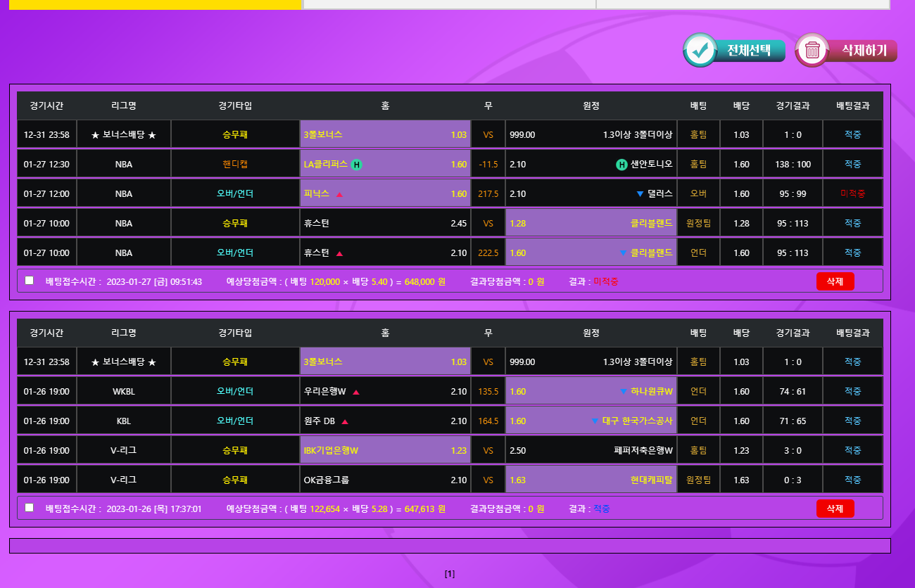Image resolution: width=915 pixels, height=588 pixels.
Task: Click red up arrow next to 피닉스
Action: click(x=339, y=194)
